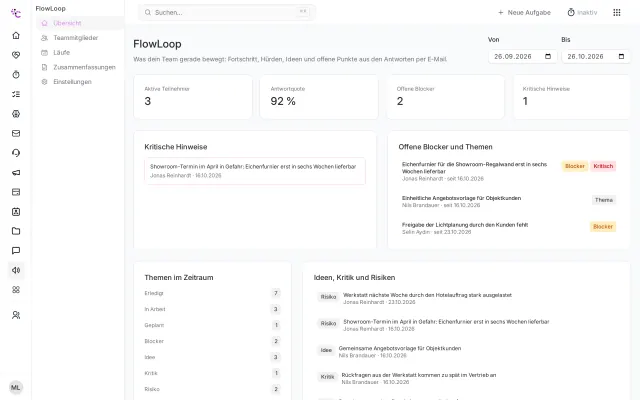The image size is (640, 400).
Task: Open the task checklist icon
Action: click(16, 94)
